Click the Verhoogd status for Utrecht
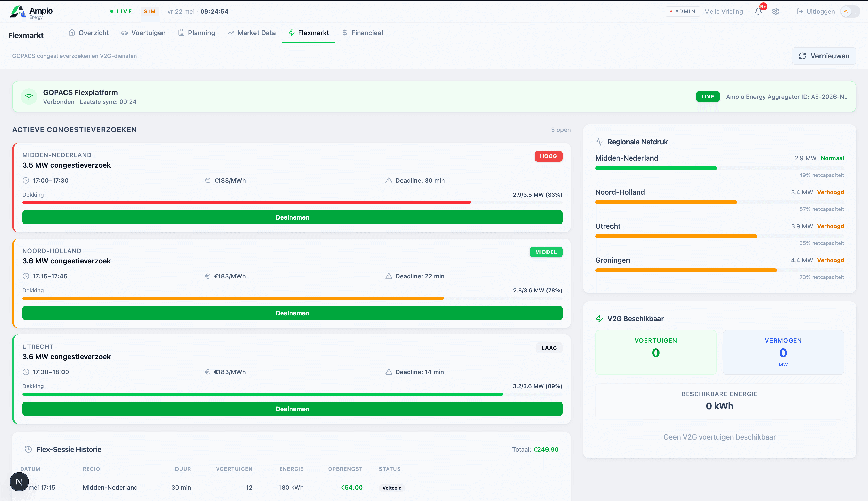This screenshot has width=868, height=501. pos(830,226)
